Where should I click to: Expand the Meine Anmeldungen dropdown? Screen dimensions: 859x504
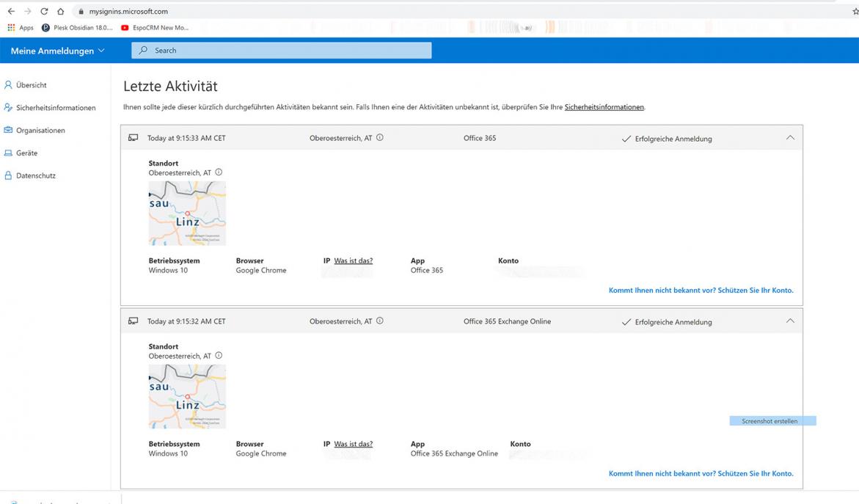[x=57, y=51]
